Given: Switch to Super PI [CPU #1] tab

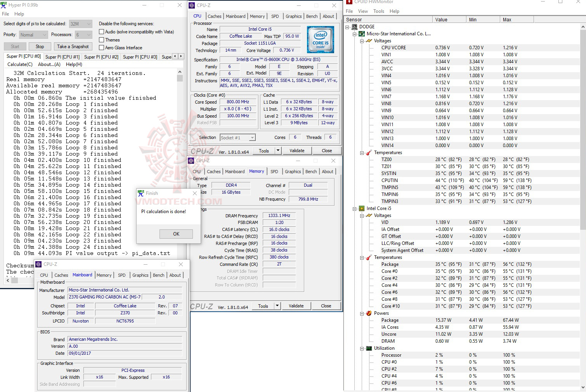Looking at the screenshot, I should [x=62, y=57].
